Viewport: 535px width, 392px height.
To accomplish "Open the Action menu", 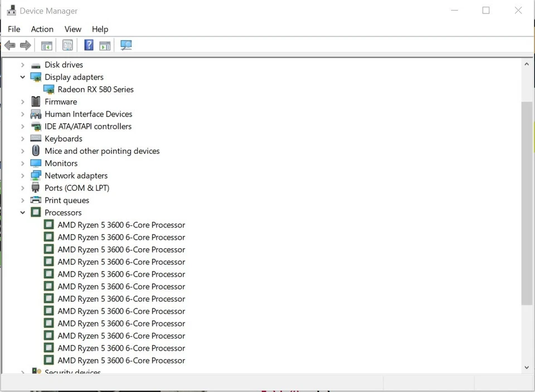I will click(42, 29).
